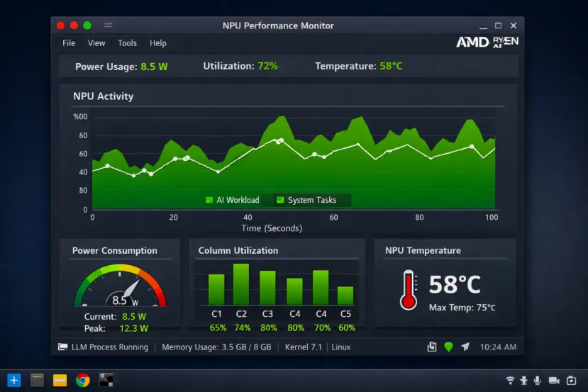Click the thermometer icon in NPU Temperature

409,290
